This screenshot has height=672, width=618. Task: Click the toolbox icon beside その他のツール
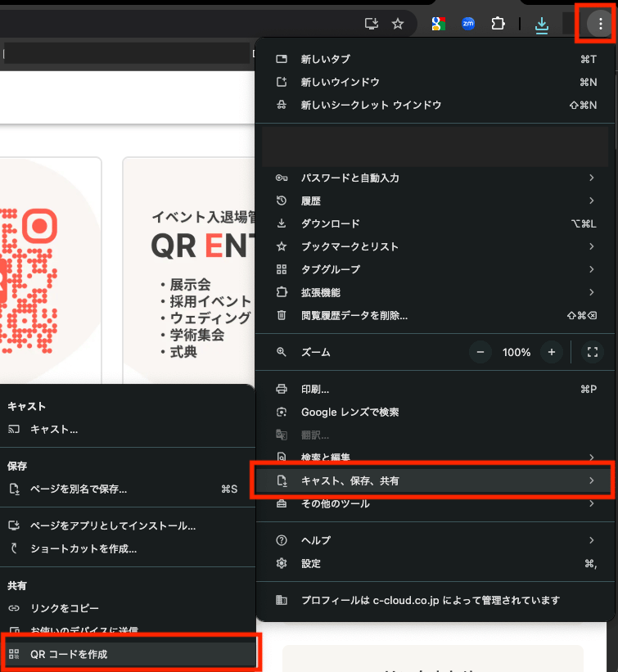click(282, 503)
